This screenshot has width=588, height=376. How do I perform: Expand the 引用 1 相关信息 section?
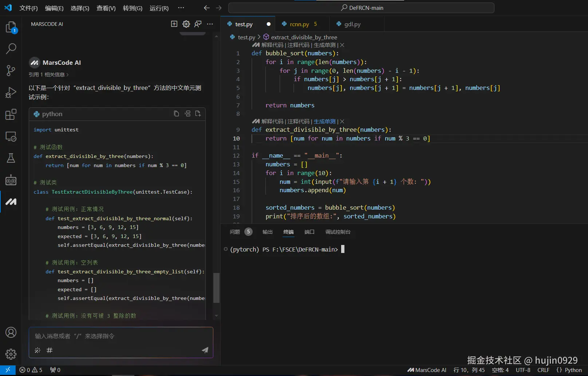coord(49,75)
